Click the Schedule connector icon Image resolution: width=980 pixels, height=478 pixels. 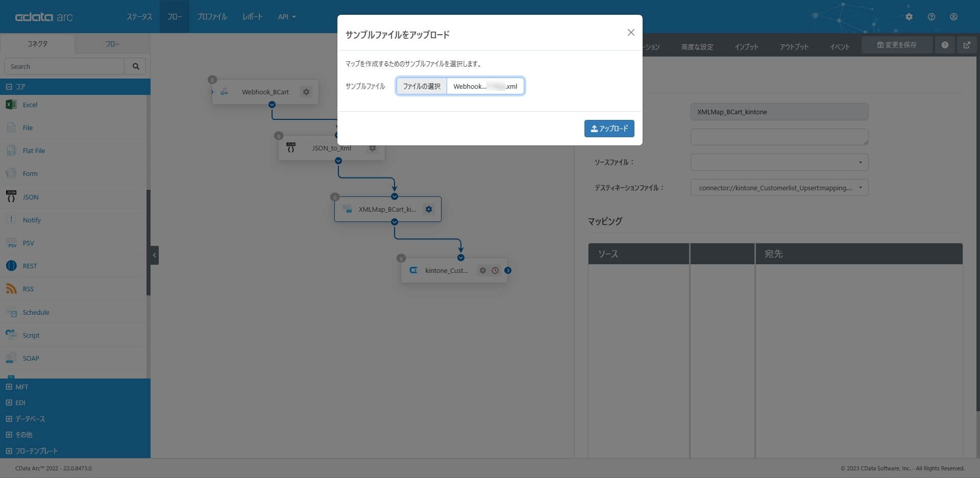point(11,312)
